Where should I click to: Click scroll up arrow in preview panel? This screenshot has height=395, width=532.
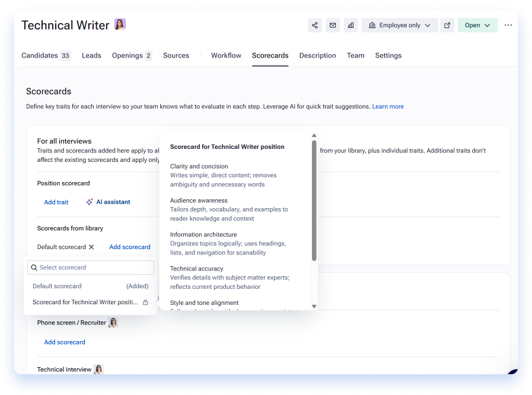[x=314, y=135]
